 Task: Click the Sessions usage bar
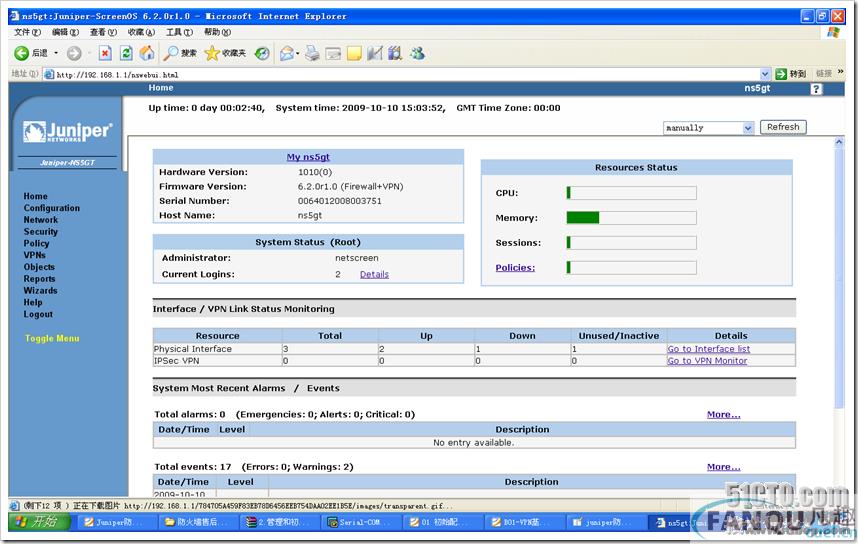click(631, 242)
